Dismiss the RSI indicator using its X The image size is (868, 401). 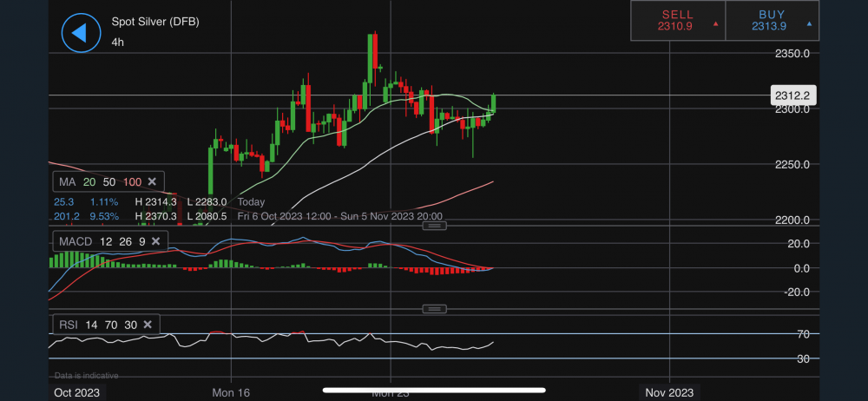click(x=148, y=325)
